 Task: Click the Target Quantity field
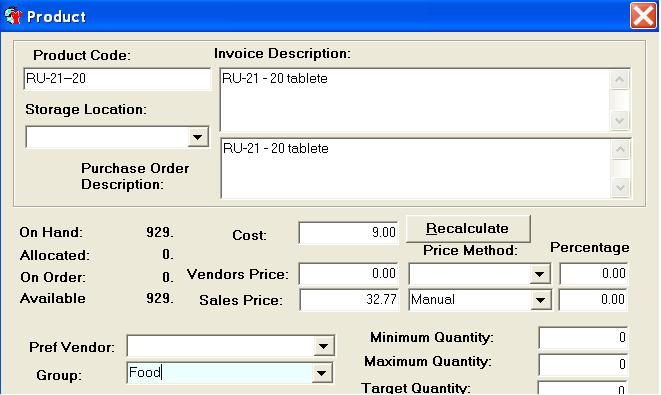[583, 388]
